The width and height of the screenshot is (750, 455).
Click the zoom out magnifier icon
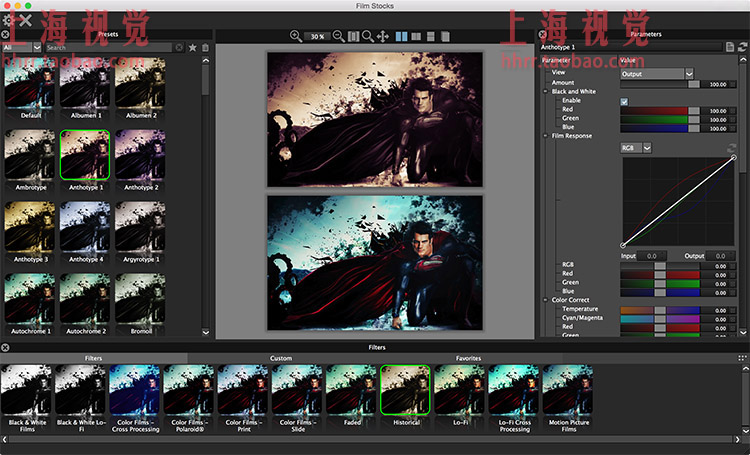[x=339, y=36]
